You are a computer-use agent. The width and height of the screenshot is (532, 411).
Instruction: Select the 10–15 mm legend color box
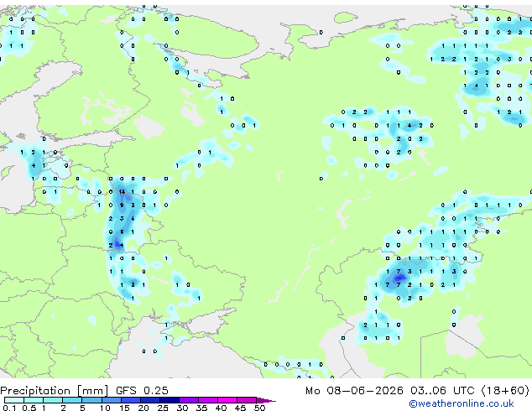click(111, 400)
